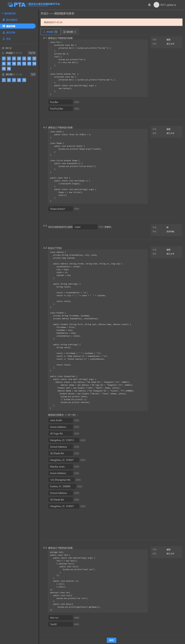Click the 5/5 progress badge
The image size is (185, 644).
tap(33, 75)
